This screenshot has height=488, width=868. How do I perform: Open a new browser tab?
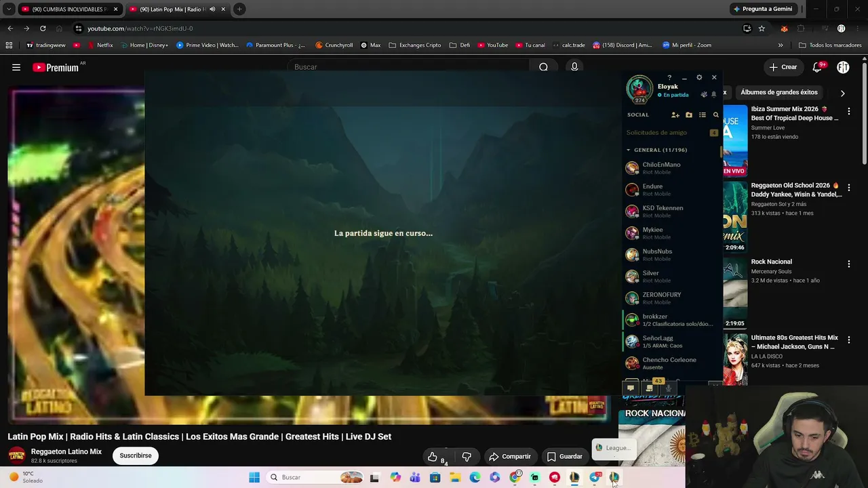click(x=239, y=9)
